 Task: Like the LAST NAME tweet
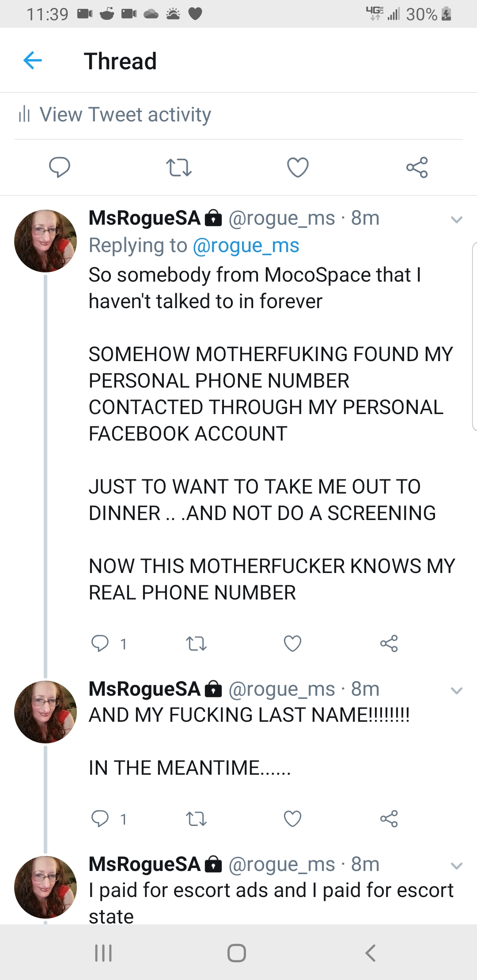tap(292, 819)
